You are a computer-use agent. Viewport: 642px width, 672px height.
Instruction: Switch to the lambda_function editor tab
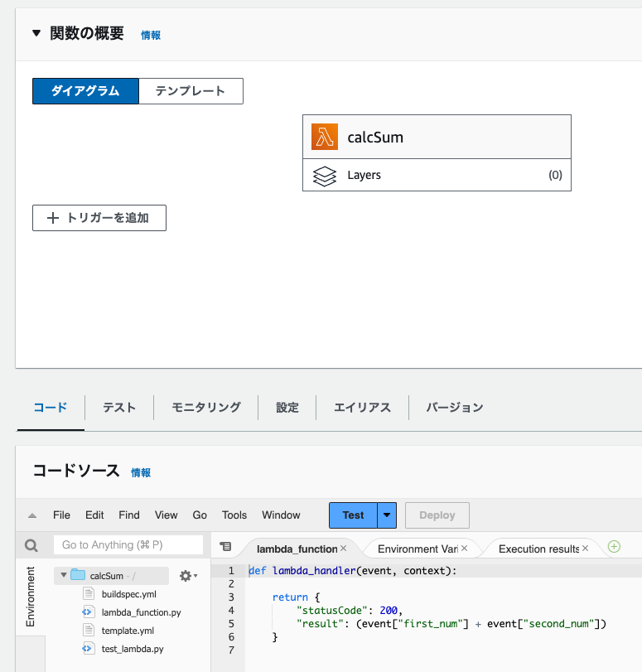pyautogui.click(x=297, y=549)
